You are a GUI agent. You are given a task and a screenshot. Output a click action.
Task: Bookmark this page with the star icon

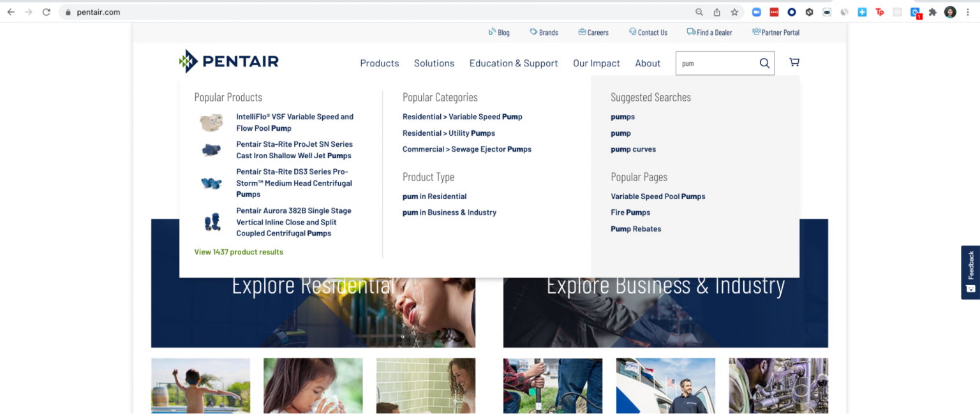[734, 12]
